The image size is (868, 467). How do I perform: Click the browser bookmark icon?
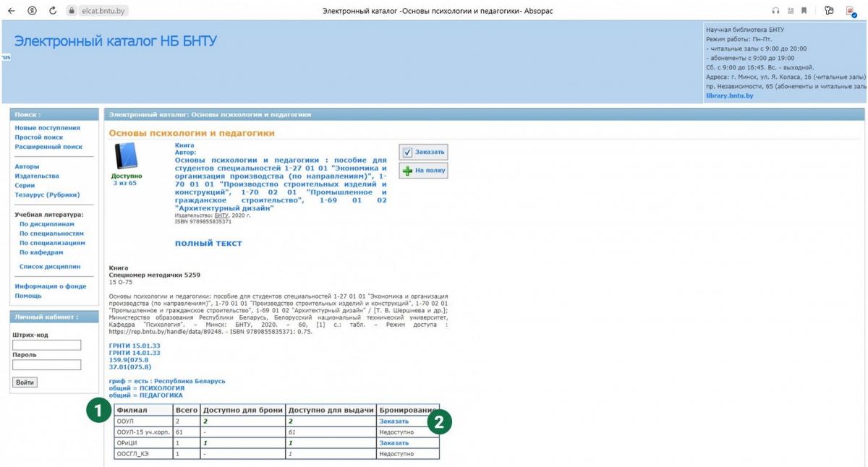tap(804, 11)
